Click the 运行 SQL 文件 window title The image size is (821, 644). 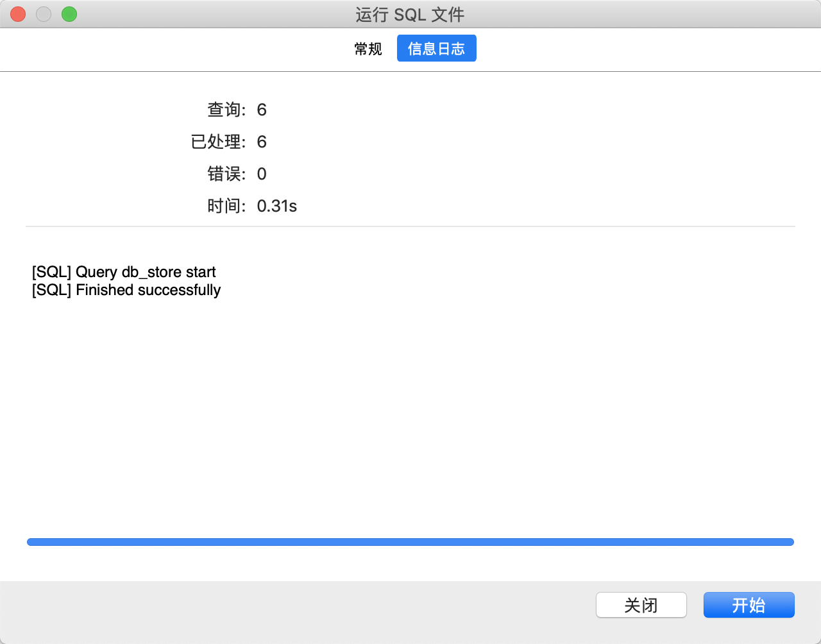pos(410,14)
